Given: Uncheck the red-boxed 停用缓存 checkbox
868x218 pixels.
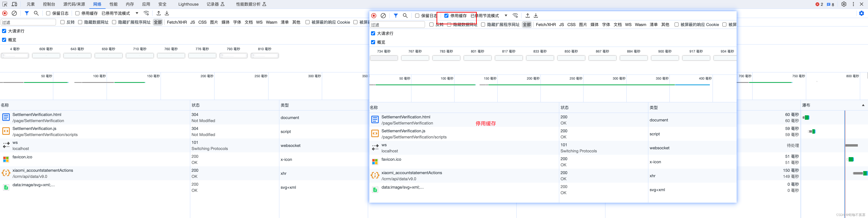Looking at the screenshot, I should coord(446,15).
